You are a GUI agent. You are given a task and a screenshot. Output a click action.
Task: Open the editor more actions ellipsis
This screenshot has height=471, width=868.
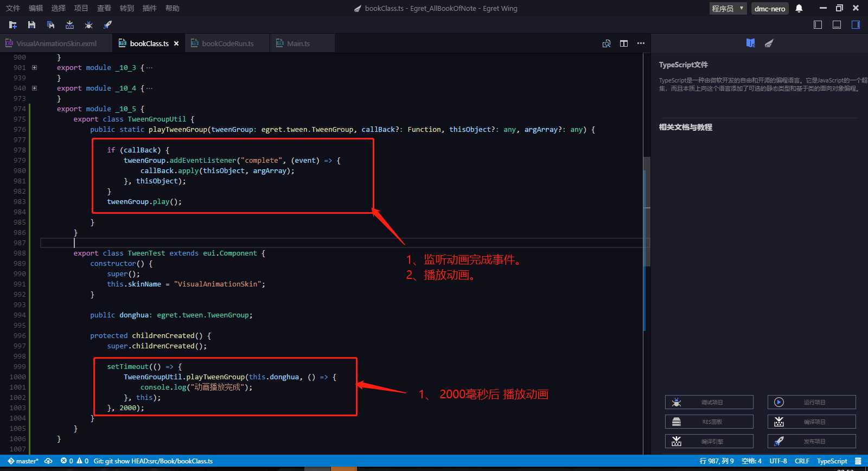click(641, 43)
